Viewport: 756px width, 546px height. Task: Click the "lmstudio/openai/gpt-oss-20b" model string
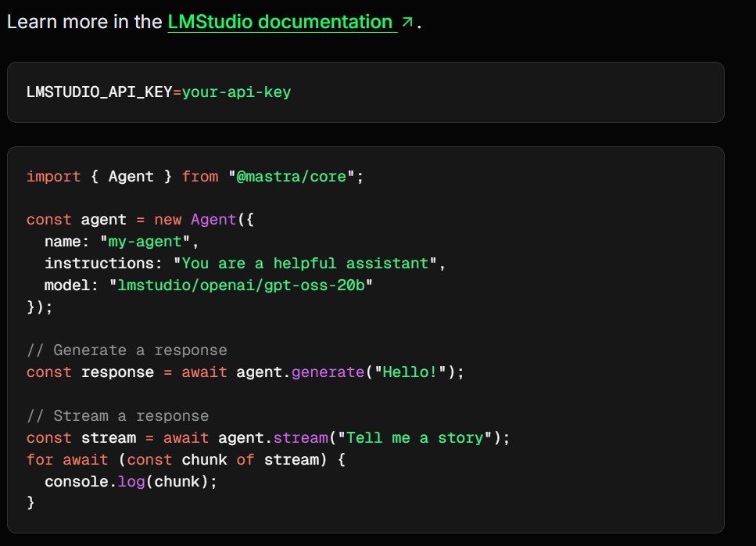(x=241, y=286)
